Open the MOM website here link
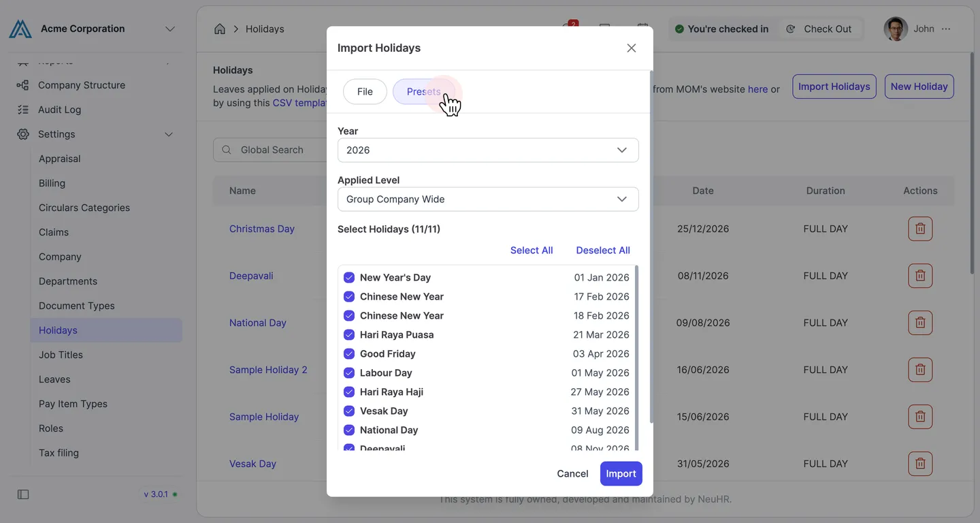The width and height of the screenshot is (980, 523). 757,89
